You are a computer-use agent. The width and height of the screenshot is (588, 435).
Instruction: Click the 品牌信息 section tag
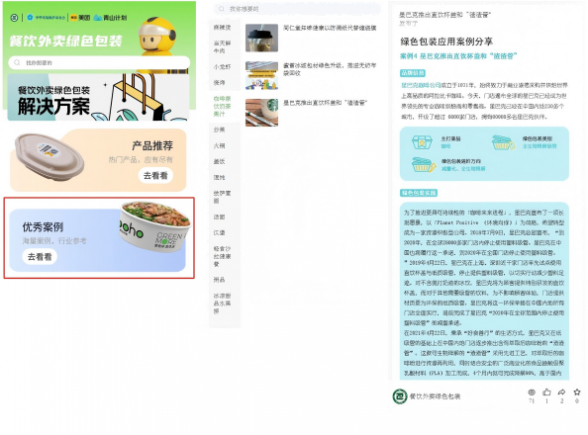(x=412, y=73)
